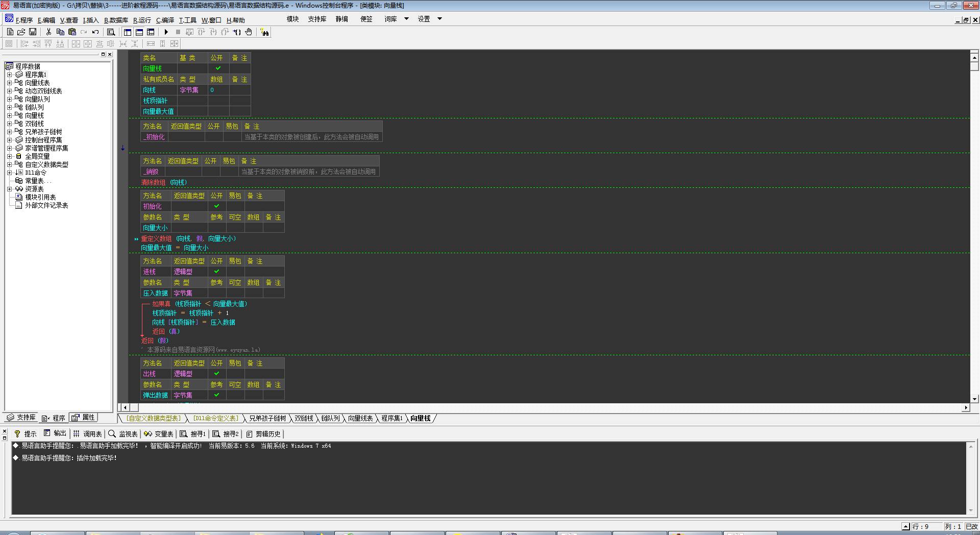Open the 词库 dropdown arrow
The width and height of the screenshot is (980, 535).
(x=407, y=19)
